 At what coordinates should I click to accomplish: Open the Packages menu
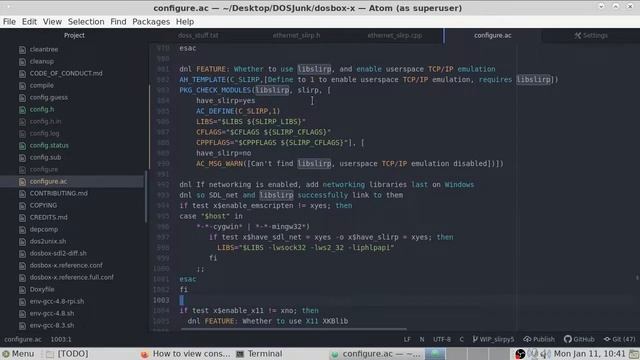click(151, 22)
